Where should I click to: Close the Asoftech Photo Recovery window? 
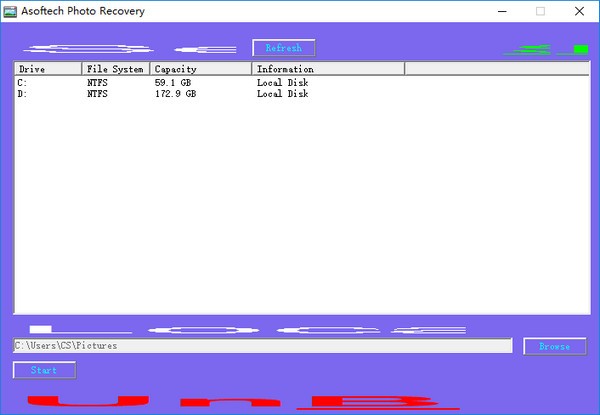580,12
